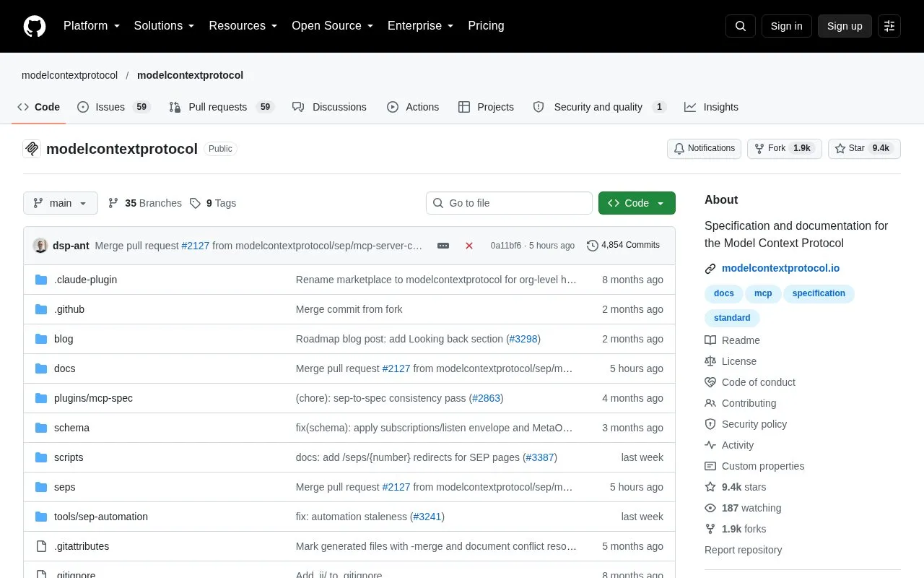Click the scales icon next to License
The width and height of the screenshot is (924, 578).
[x=710, y=361]
